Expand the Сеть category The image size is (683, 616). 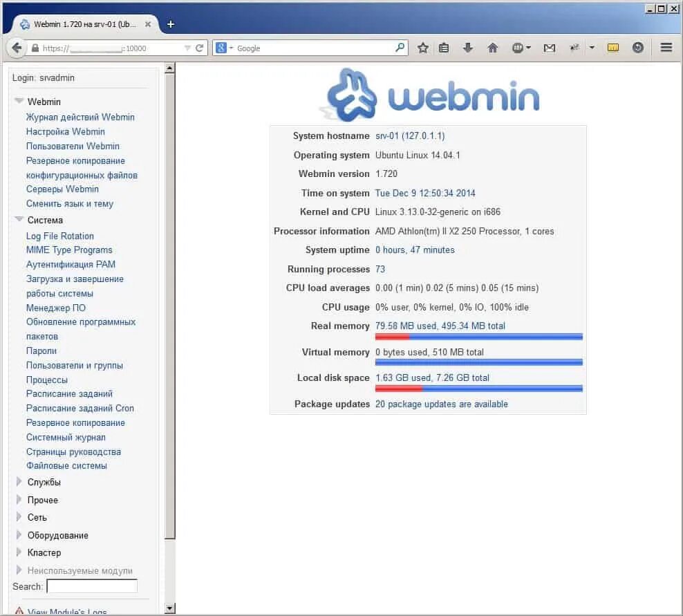[19, 516]
